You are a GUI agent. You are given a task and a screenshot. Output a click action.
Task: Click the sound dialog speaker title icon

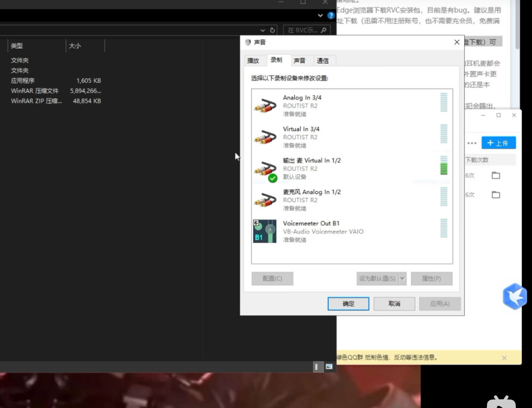pyautogui.click(x=247, y=42)
